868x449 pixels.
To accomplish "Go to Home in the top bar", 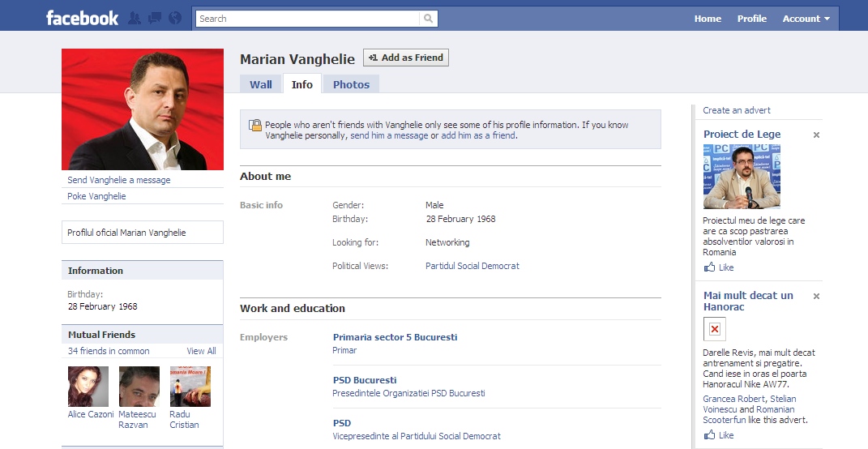I will [708, 19].
